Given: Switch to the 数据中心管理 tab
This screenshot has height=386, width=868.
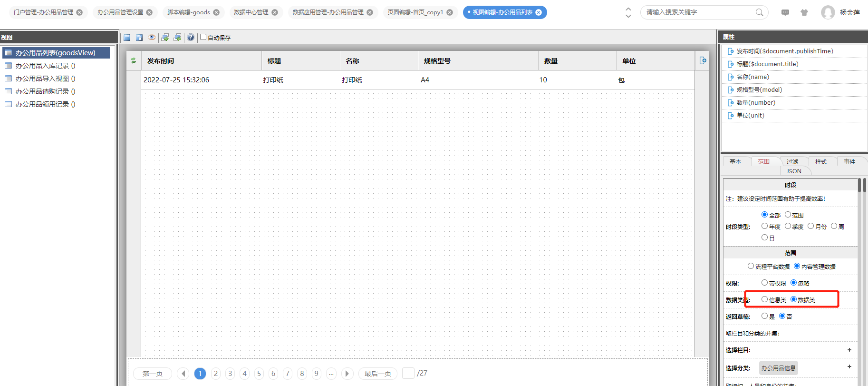Looking at the screenshot, I should pyautogui.click(x=251, y=12).
